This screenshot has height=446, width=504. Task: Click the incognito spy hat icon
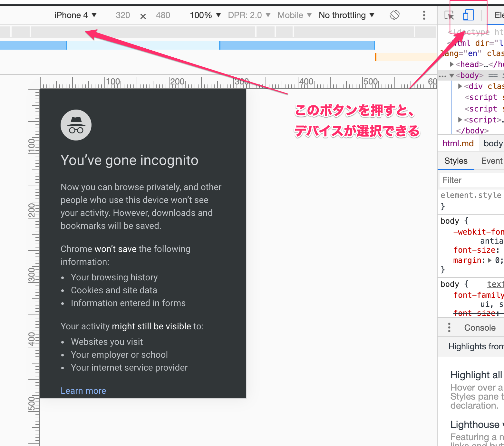(x=76, y=125)
